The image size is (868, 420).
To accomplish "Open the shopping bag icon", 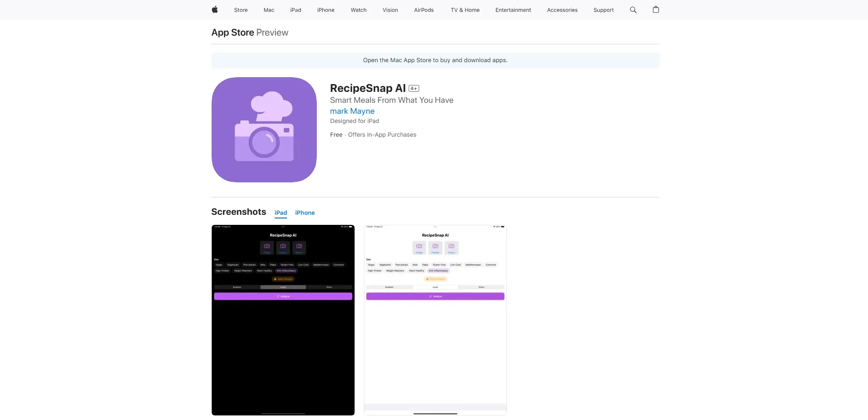I will 655,10.
